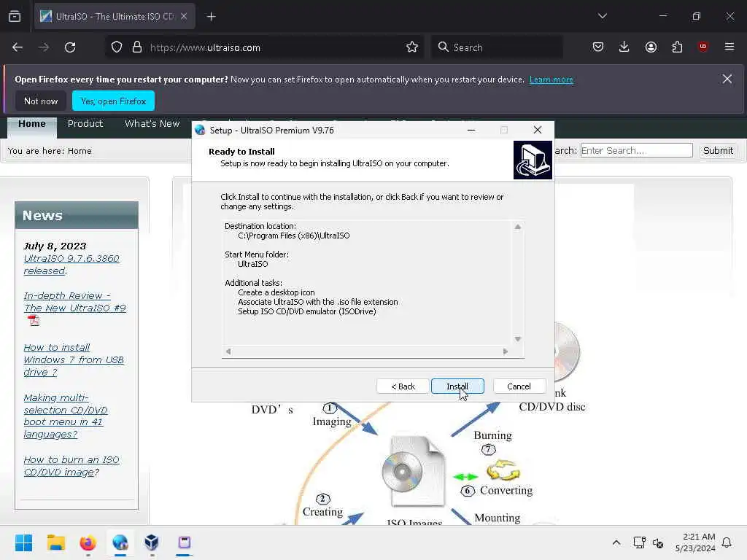Open the Firefox hamburger menu
Viewport: 747px width, 560px height.
[x=729, y=47]
